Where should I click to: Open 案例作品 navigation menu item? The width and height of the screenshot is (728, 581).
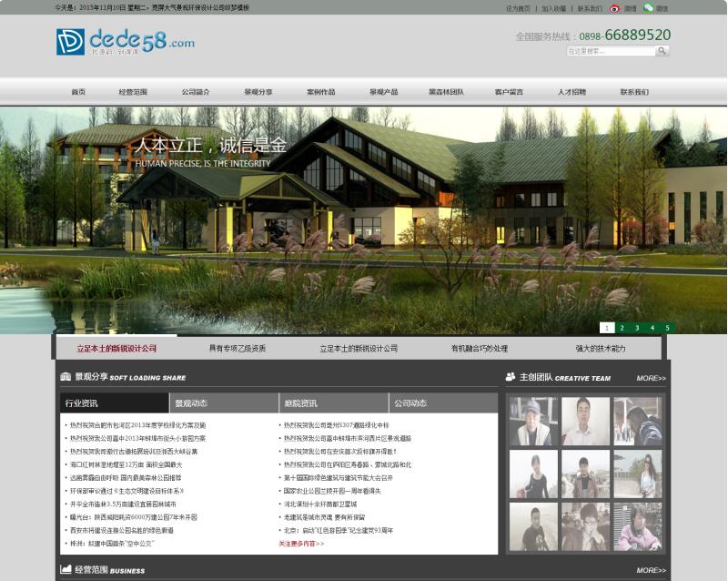[320, 92]
